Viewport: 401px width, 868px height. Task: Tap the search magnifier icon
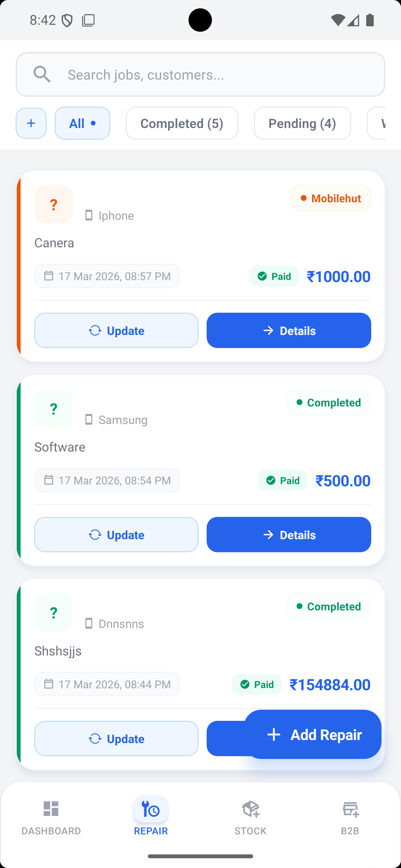(x=42, y=74)
